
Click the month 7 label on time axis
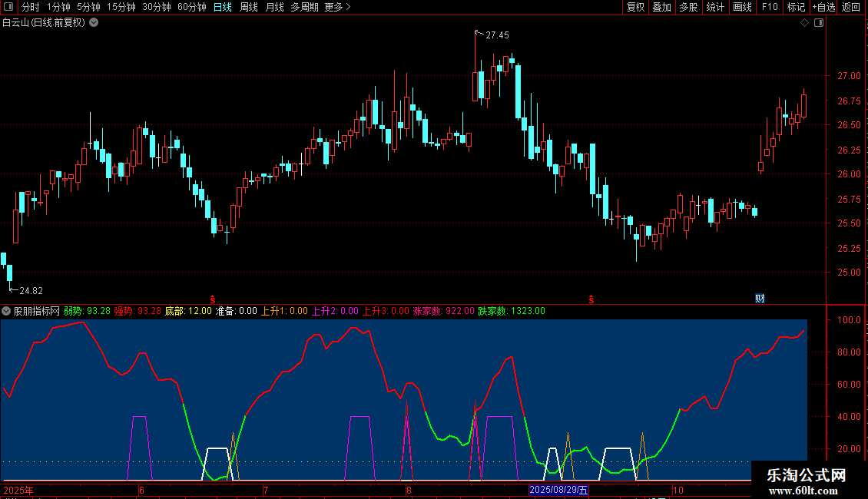267,490
